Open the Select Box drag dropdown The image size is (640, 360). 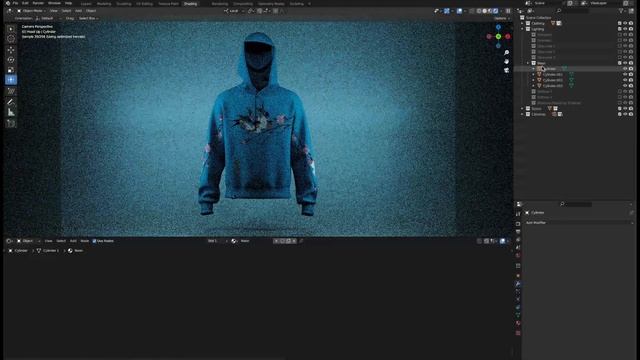88,19
